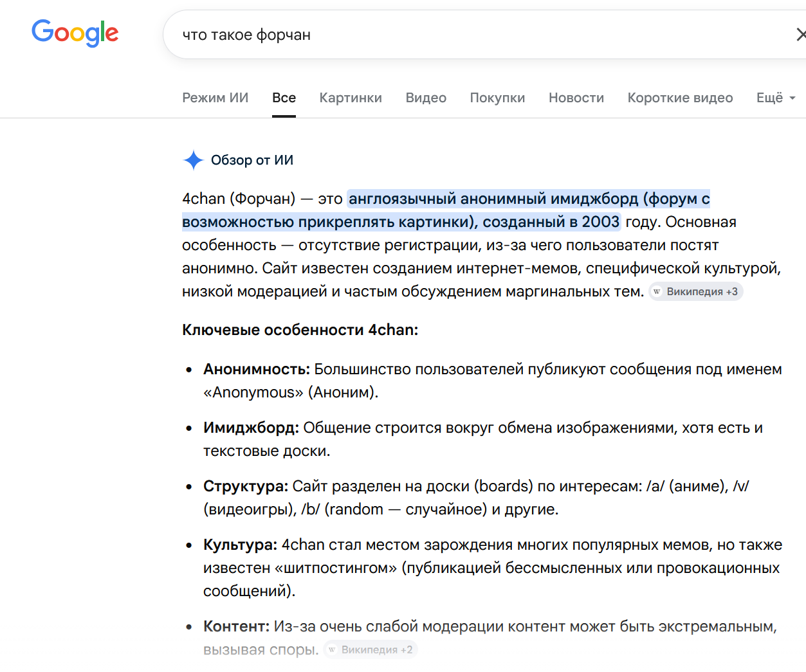Click the Ещё dropdown arrow
The height and width of the screenshot is (672, 806).
(x=792, y=98)
